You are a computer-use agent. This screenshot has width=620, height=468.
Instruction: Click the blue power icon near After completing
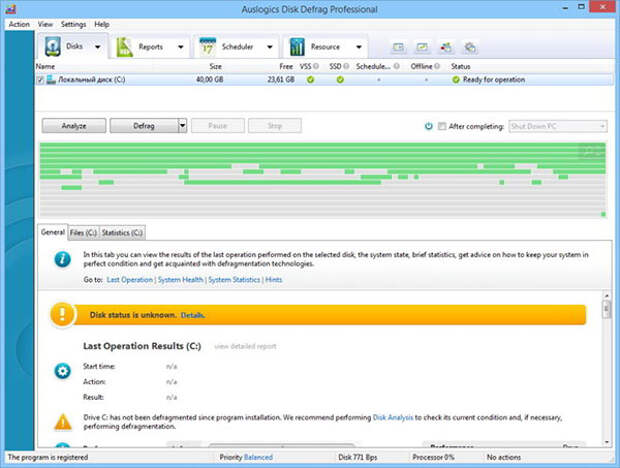coord(428,126)
